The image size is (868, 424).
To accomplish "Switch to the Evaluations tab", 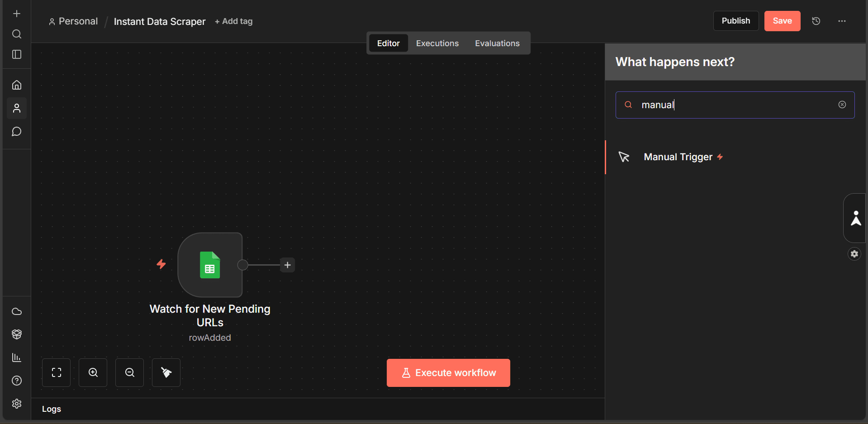I will pos(497,43).
